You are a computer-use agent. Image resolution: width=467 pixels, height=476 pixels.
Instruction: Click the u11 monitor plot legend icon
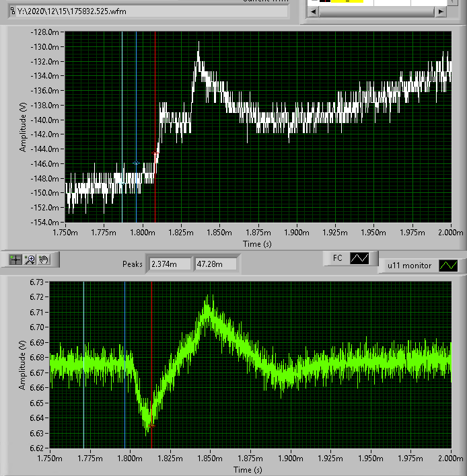448,266
